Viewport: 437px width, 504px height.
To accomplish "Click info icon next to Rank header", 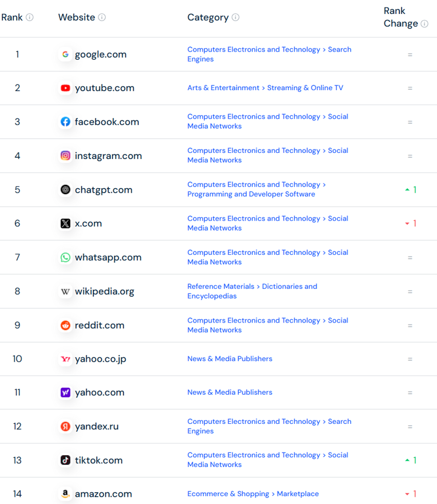I will [30, 17].
